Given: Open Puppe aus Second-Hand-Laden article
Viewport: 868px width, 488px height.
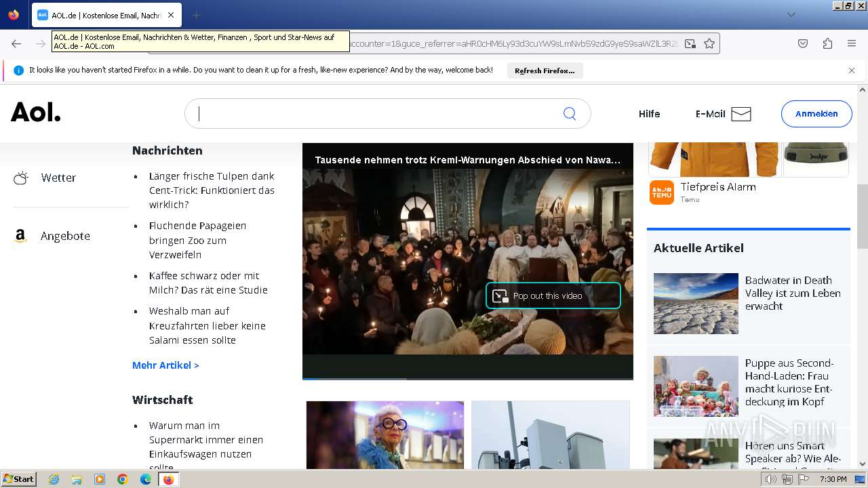Looking at the screenshot, I should (789, 382).
